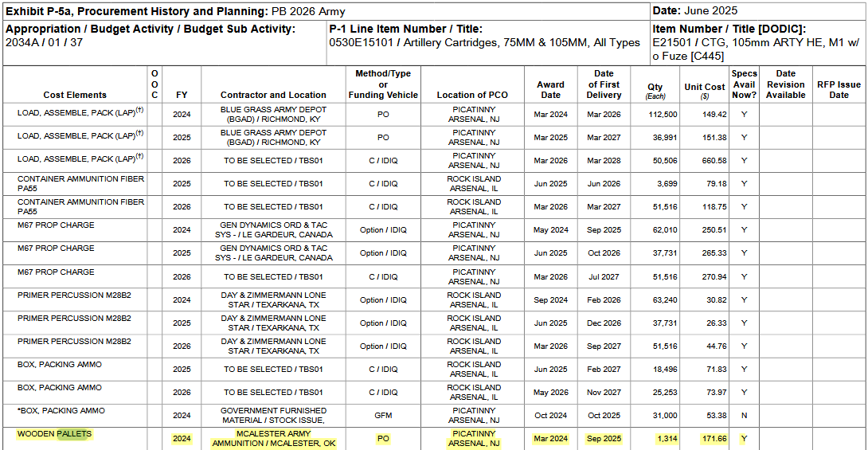Viewport: 868px width, 450px height.
Task: Select award date May 2024
Action: pyautogui.click(x=550, y=229)
